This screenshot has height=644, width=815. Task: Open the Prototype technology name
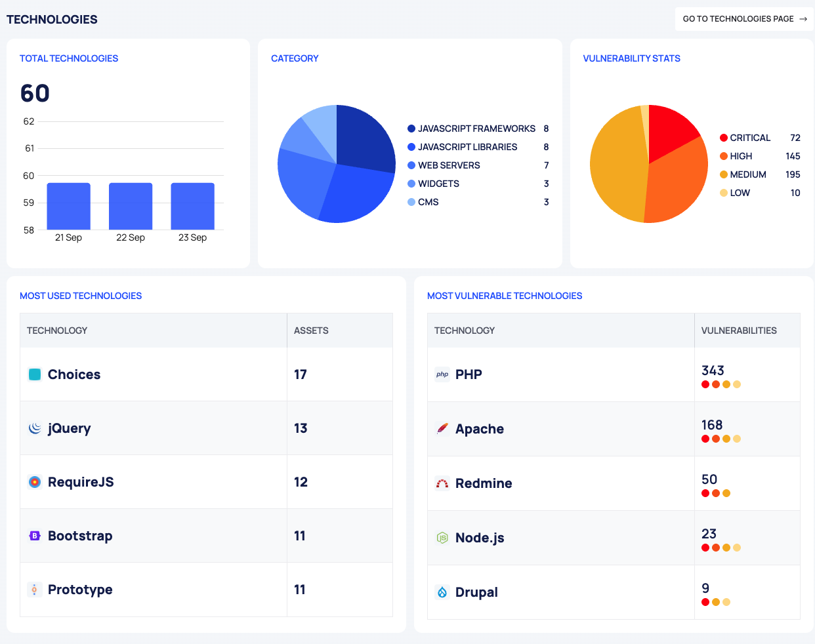tap(80, 590)
